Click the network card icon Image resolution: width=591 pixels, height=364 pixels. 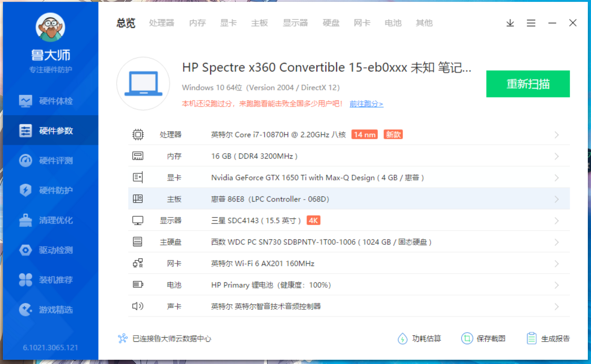coord(138,263)
